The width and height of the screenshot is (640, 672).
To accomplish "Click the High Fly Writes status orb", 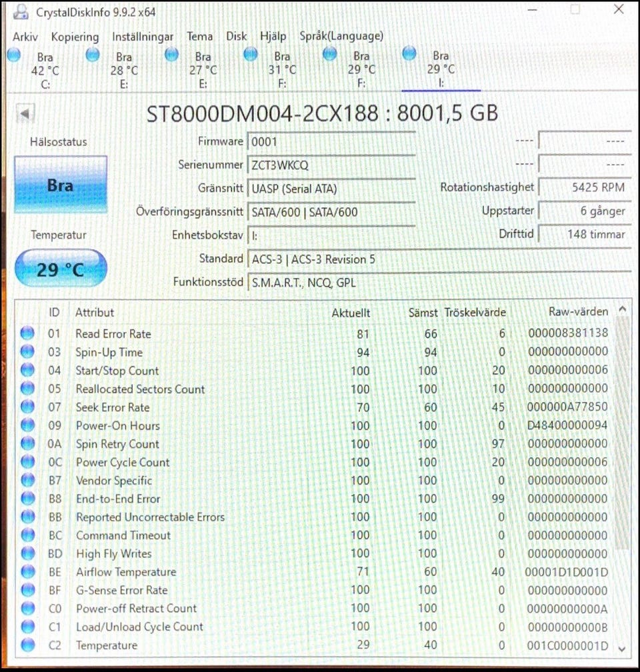I will [27, 553].
